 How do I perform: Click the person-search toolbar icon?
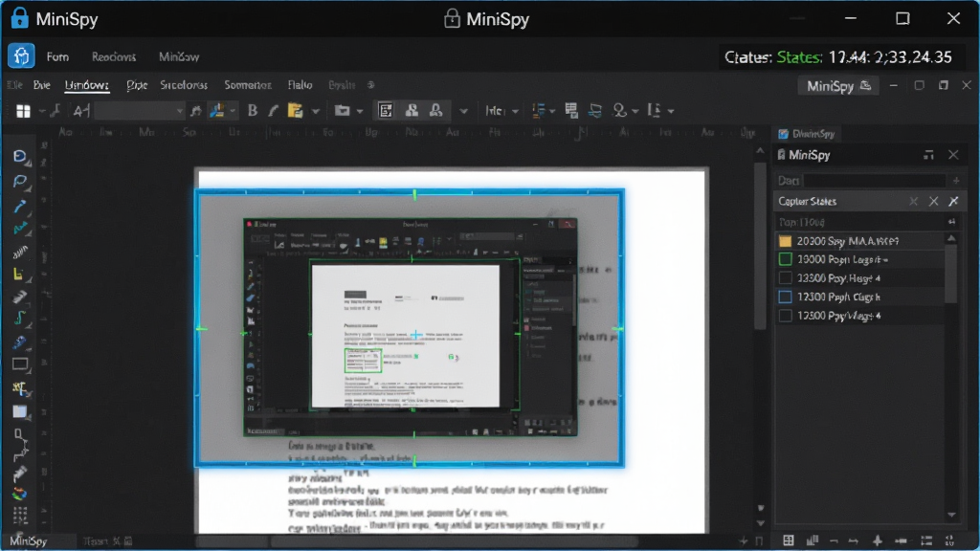point(619,111)
